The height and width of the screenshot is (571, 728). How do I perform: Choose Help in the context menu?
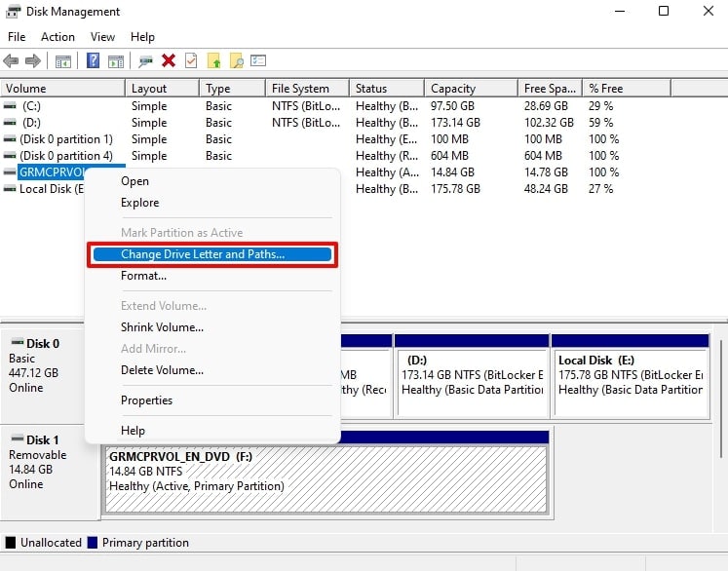[x=212, y=431]
